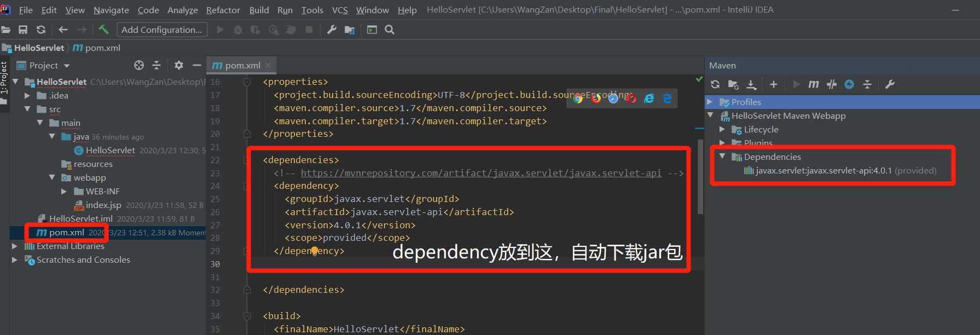Select index.jsp in the project tree
The height and width of the screenshot is (335, 980).
tap(103, 205)
